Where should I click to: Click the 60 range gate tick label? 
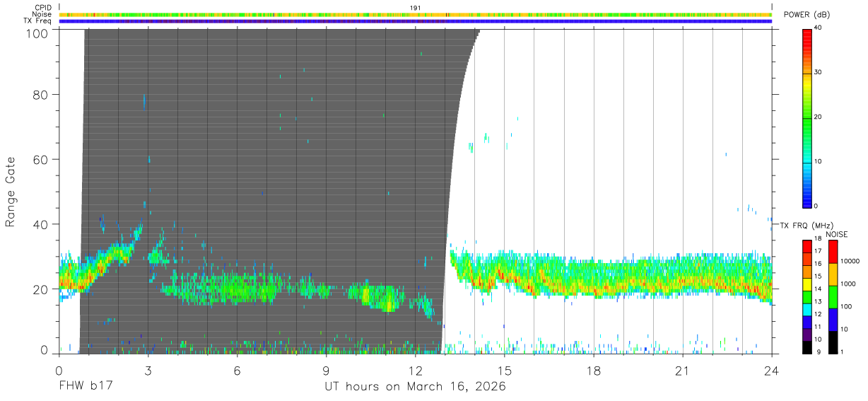pos(40,159)
